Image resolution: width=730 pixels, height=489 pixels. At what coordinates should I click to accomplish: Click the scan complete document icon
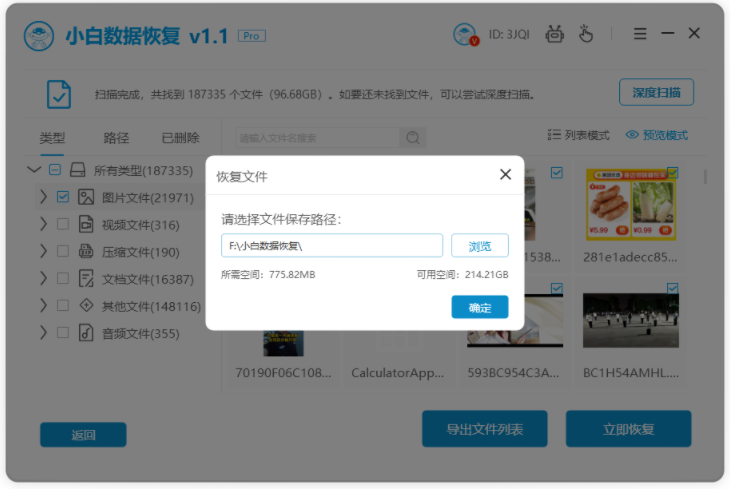click(59, 94)
